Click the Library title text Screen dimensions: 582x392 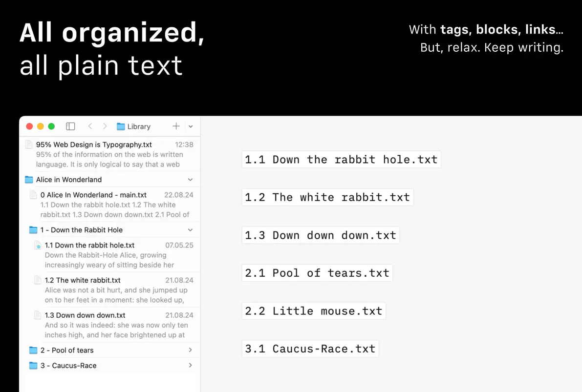point(139,126)
